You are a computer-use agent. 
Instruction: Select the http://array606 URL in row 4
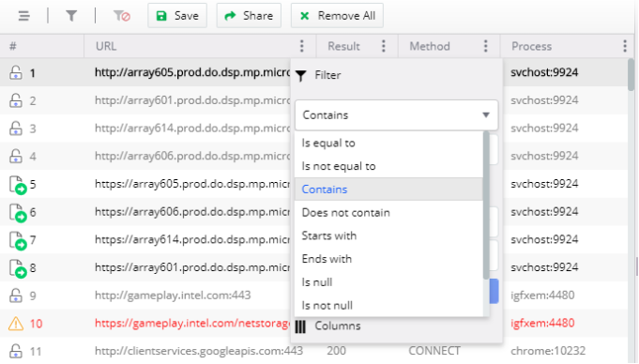point(192,156)
